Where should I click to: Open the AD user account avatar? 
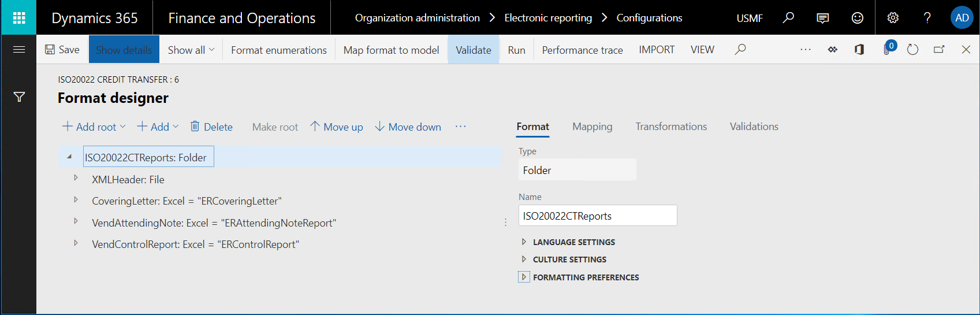[x=962, y=18]
